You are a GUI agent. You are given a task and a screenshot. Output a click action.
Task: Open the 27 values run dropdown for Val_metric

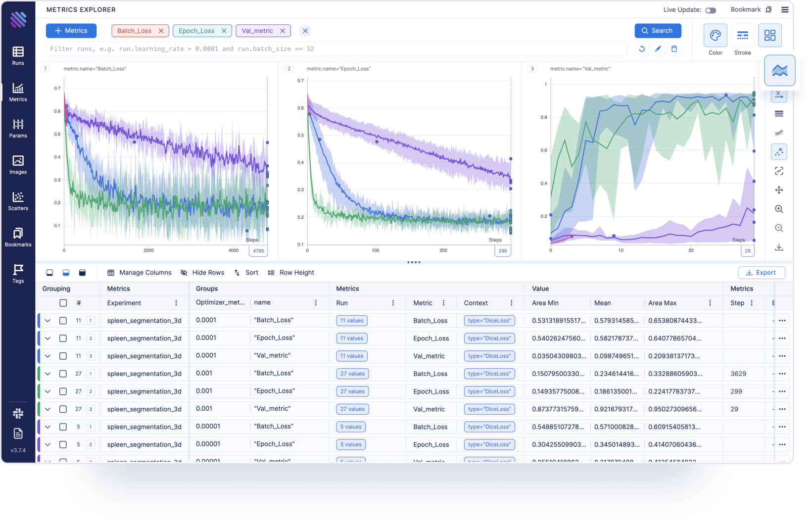(x=352, y=409)
